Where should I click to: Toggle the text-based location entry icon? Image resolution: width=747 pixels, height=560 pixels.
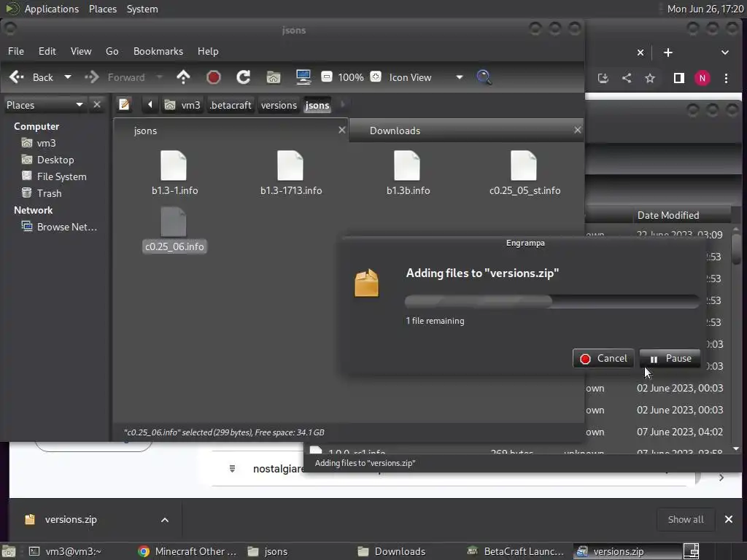(x=124, y=104)
